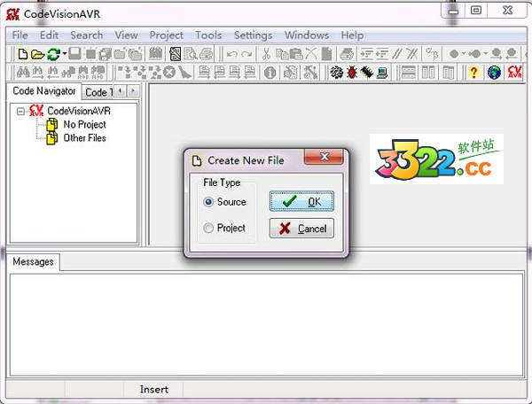Image resolution: width=532 pixels, height=404 pixels.
Task: Click the Save floppy disk icon
Action: (74, 54)
